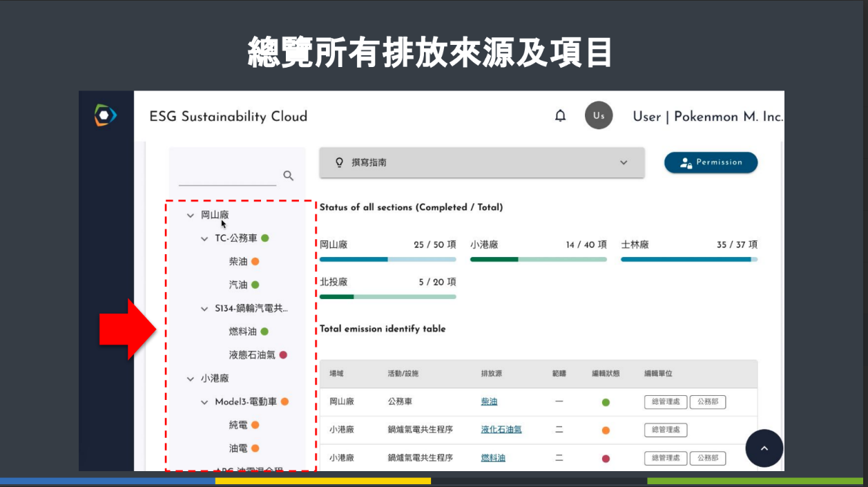Click the search magnifier icon
This screenshot has height=487, width=868.
(x=289, y=176)
